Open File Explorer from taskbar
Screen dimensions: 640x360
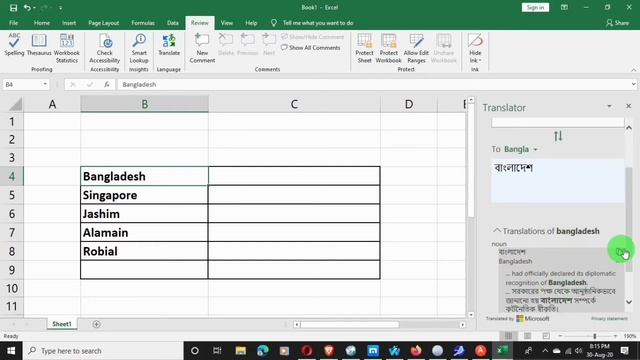240,351
